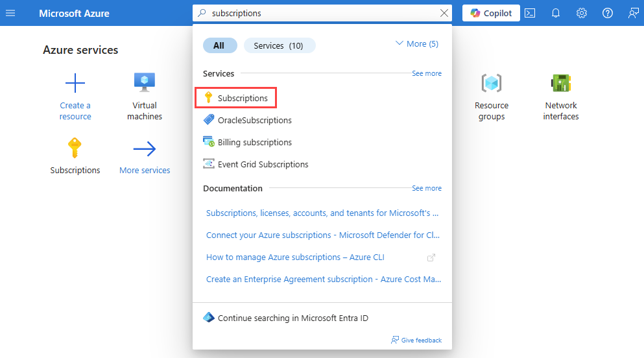Click See more next to Services
This screenshot has height=358, width=644.
pos(427,73)
